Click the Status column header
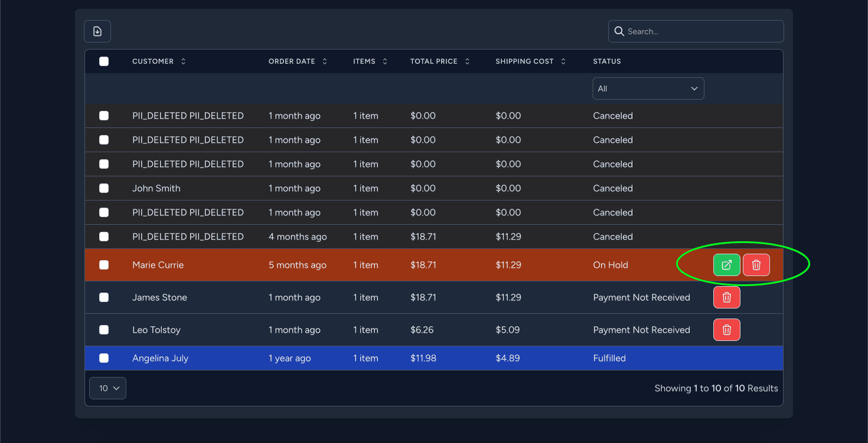Viewport: 868px width, 443px height. [x=606, y=61]
